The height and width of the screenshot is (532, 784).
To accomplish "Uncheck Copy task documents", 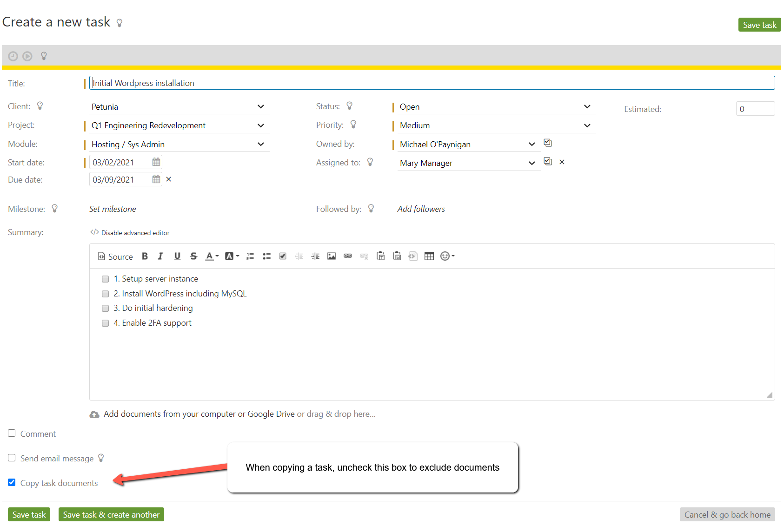I will [x=12, y=482].
